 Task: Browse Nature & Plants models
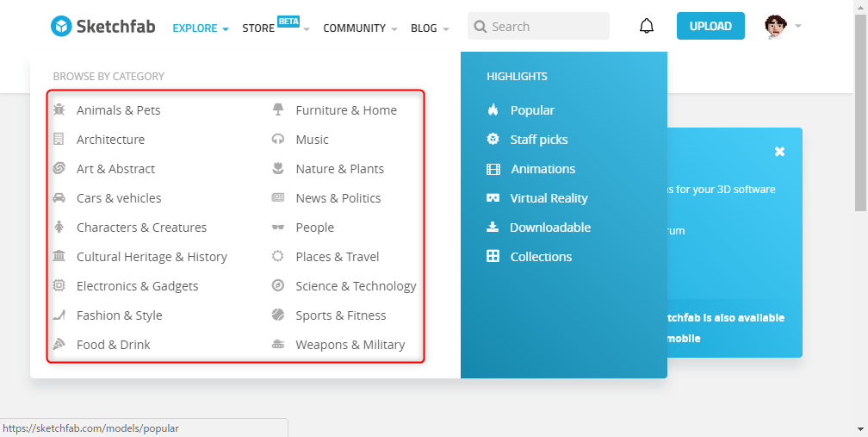pyautogui.click(x=340, y=169)
